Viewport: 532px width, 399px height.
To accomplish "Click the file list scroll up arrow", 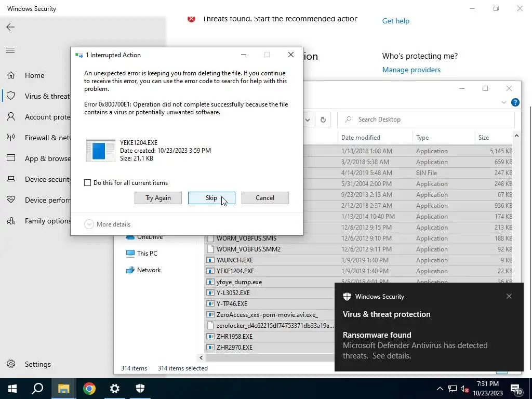I will pyautogui.click(x=516, y=136).
